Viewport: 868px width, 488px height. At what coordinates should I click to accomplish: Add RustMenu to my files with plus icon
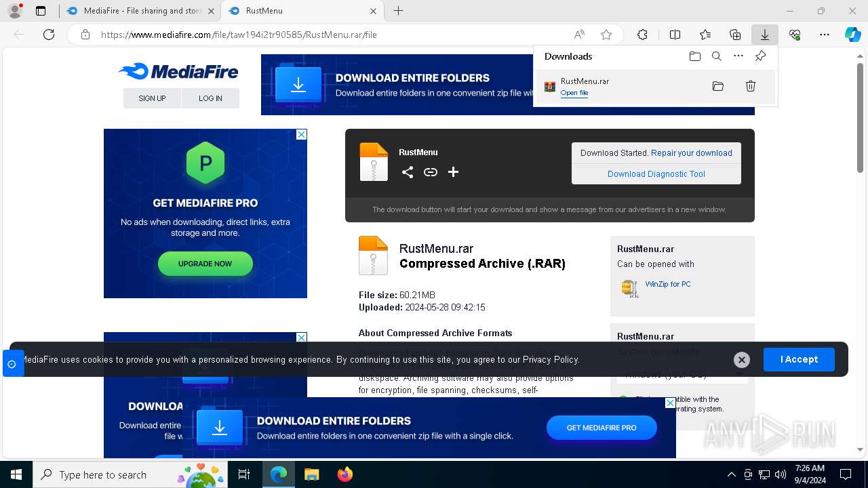[454, 172]
